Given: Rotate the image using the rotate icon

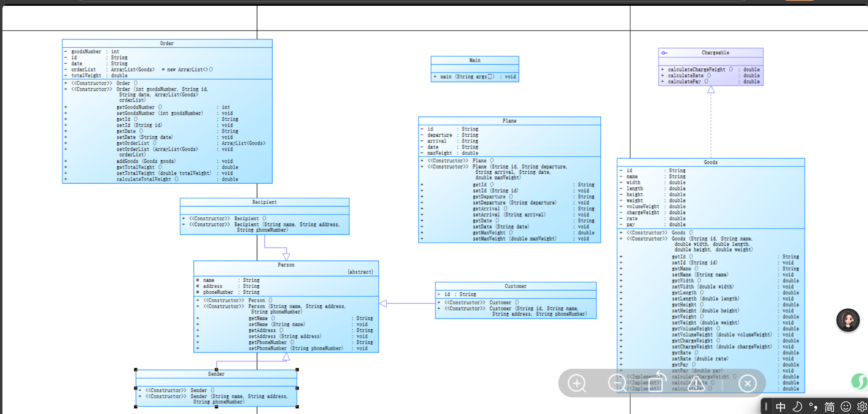Looking at the screenshot, I should 657,383.
